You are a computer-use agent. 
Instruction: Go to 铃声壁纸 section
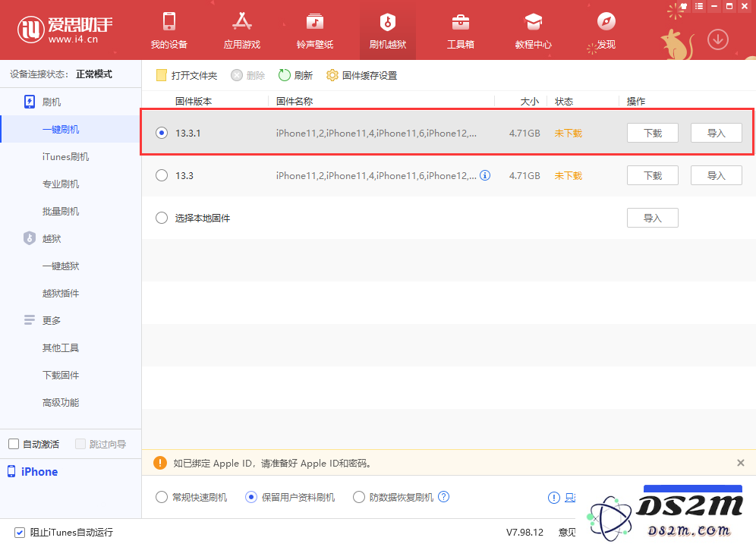click(315, 31)
